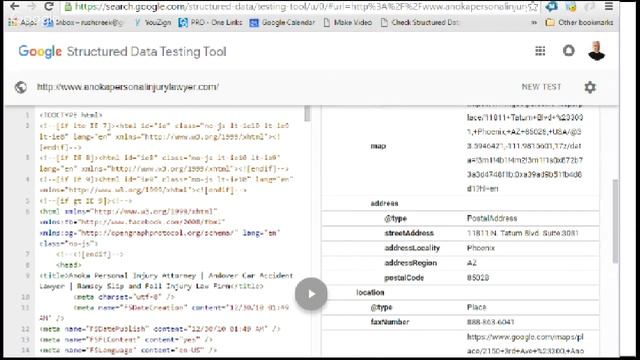The width and height of the screenshot is (640, 360).
Task: Click the round play validate button
Action: coord(311,293)
